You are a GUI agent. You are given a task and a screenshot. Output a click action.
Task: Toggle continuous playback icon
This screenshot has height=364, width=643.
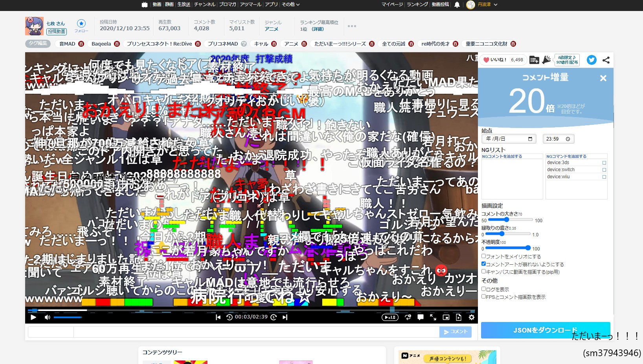coord(459,317)
